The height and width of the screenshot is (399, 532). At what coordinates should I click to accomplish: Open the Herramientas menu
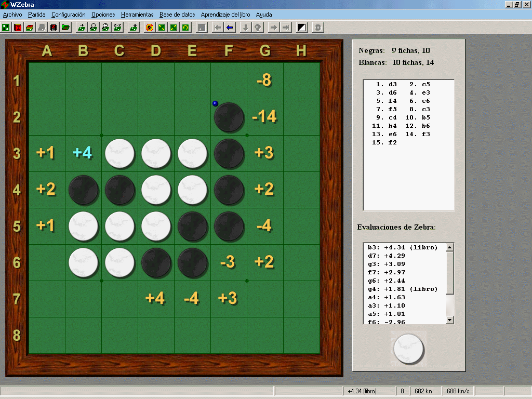click(137, 15)
